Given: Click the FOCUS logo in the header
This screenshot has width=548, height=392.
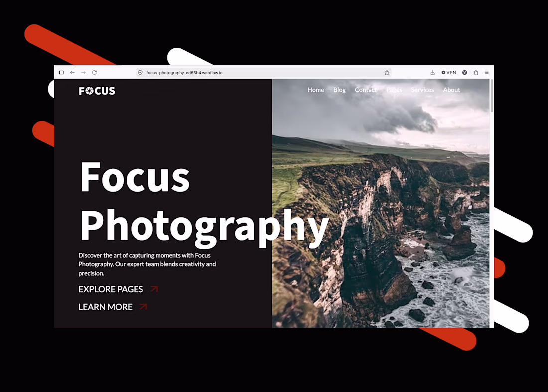Looking at the screenshot, I should [x=97, y=91].
